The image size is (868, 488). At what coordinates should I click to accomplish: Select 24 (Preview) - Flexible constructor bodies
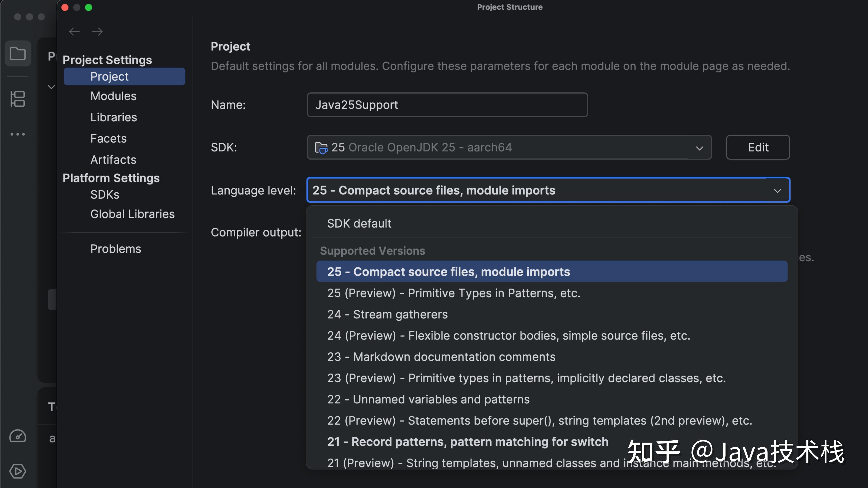(x=552, y=335)
